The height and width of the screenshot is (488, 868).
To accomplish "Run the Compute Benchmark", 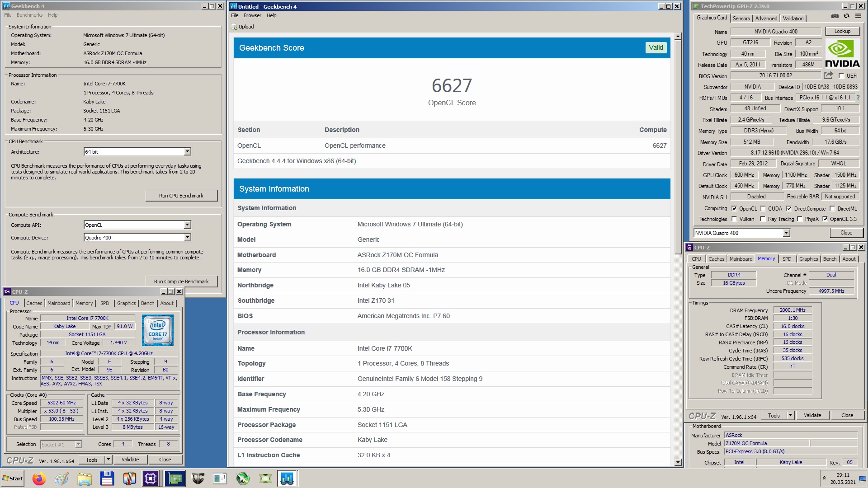I will click(x=181, y=282).
